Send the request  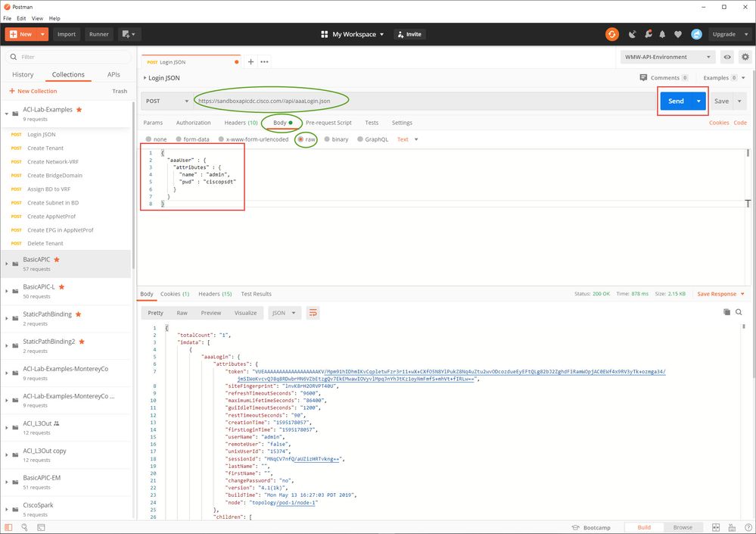pos(676,101)
